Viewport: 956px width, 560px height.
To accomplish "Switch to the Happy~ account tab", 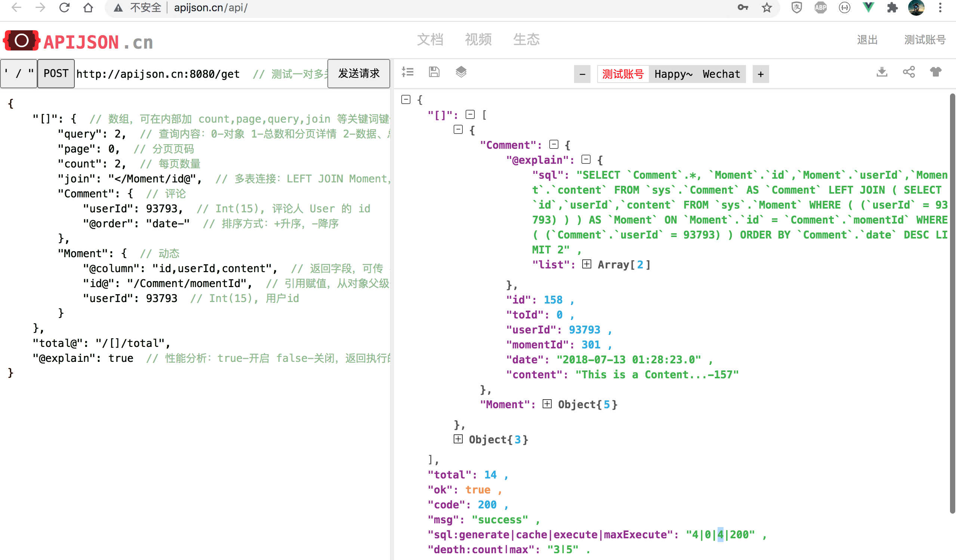I will 673,74.
